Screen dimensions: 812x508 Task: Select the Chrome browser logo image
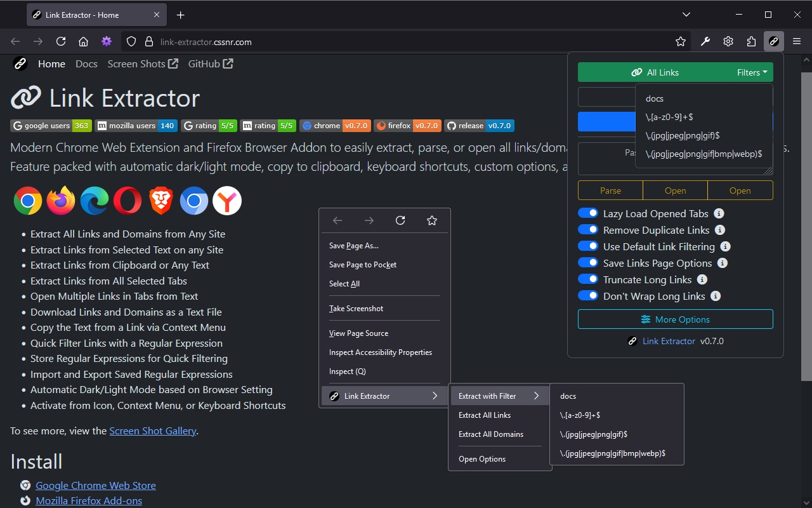point(27,201)
